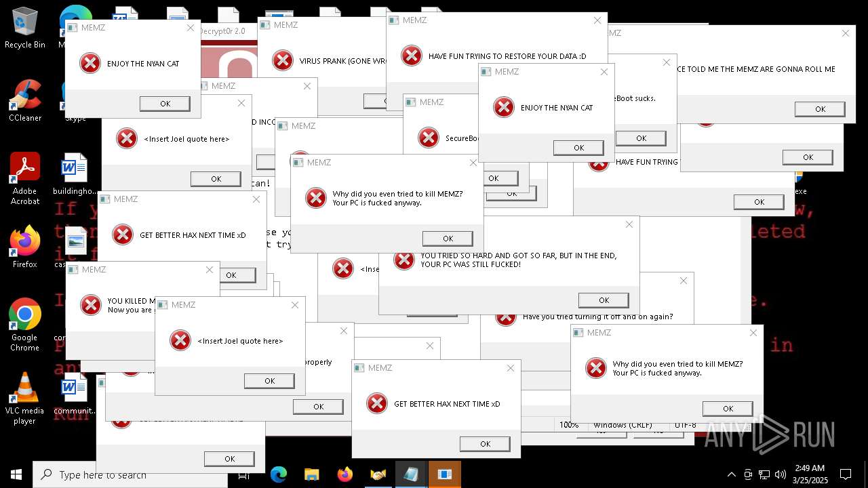Click OK in MEMZ ARE GONNA ROLL ME dialog

click(x=820, y=109)
